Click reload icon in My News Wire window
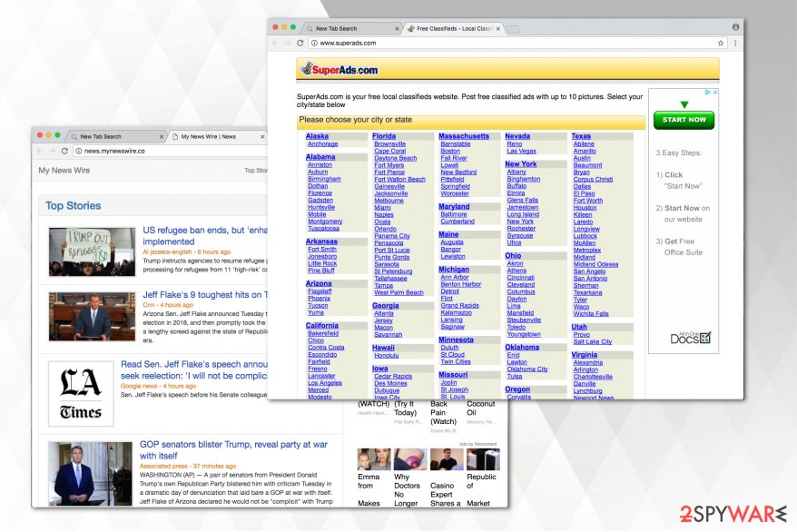Viewport: 797px width, 532px height. coord(64,151)
